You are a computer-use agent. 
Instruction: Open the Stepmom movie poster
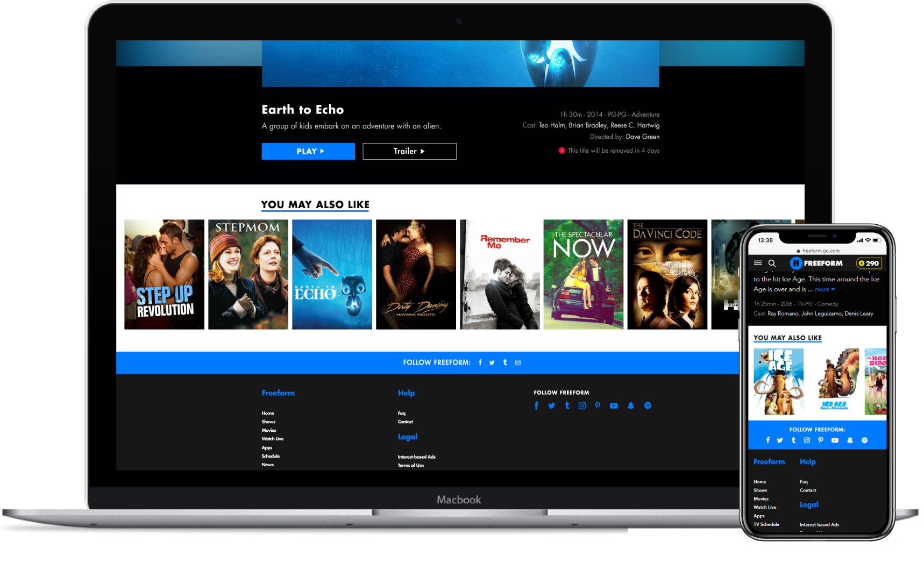tap(248, 274)
